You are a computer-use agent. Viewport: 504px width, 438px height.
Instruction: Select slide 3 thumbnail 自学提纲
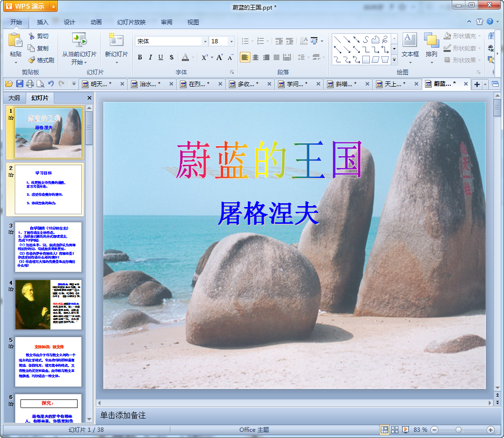click(48, 247)
